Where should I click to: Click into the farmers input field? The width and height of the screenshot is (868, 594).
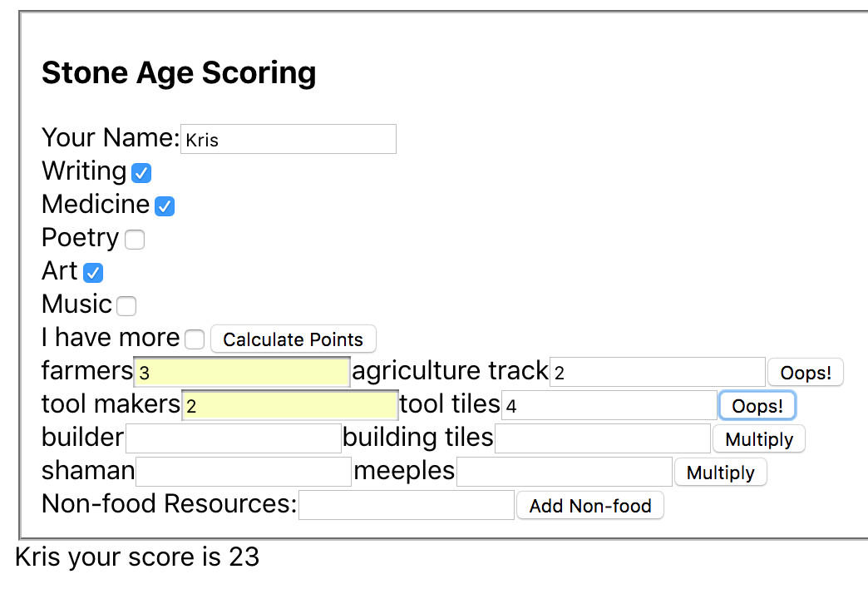coord(241,373)
